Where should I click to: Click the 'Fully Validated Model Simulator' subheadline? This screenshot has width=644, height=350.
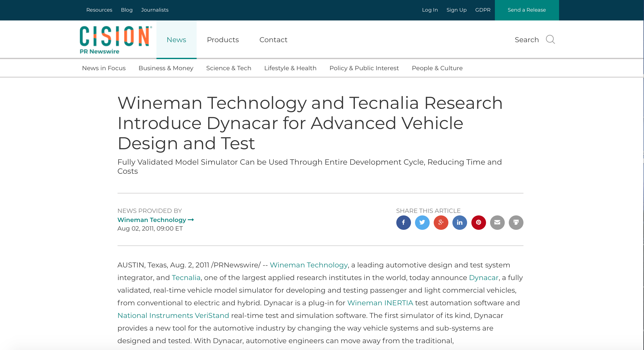click(310, 166)
